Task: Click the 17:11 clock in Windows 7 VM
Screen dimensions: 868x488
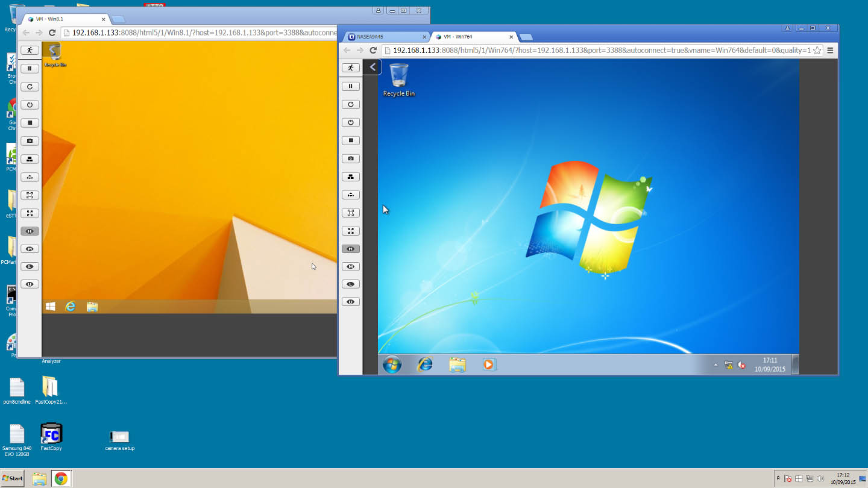Action: click(770, 364)
